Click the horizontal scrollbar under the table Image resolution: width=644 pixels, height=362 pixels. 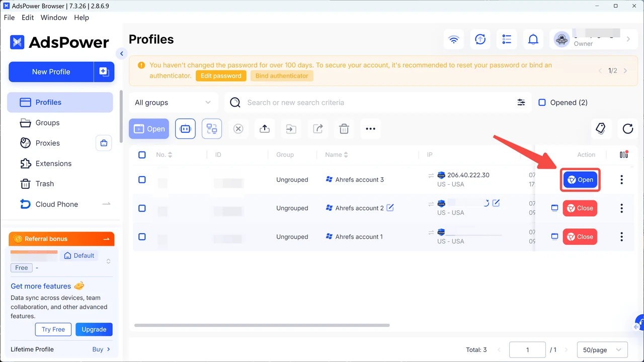262,325
